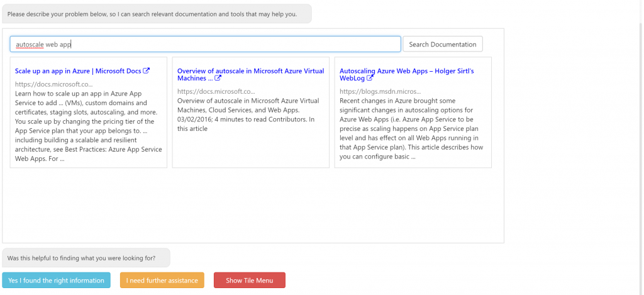Screen dimensions: 644x295
Task: Click external-link icon after "Overview of autoscale" title
Action: (218, 79)
